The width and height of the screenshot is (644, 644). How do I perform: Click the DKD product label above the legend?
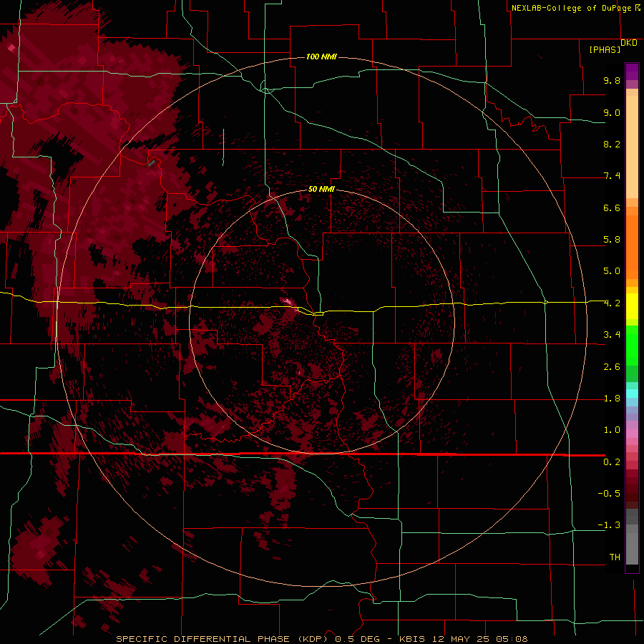coord(629,43)
